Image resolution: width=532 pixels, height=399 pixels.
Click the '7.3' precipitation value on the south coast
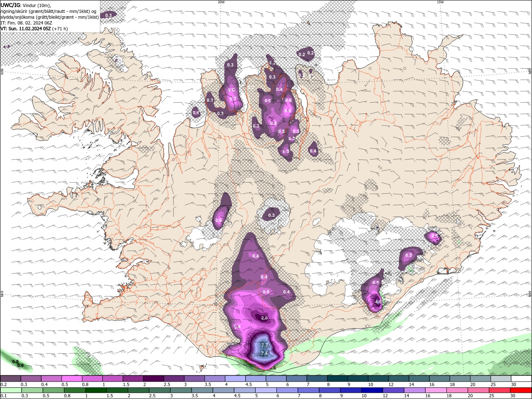(x=265, y=345)
